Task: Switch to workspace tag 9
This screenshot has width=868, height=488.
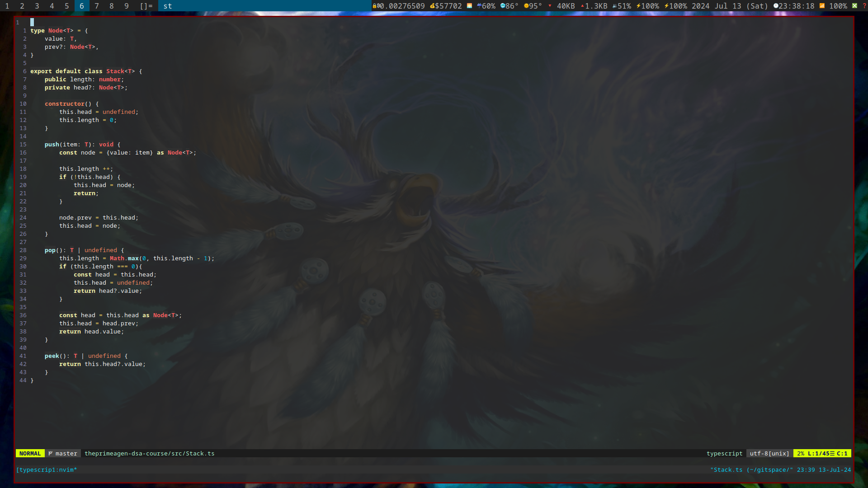Action: [127, 6]
